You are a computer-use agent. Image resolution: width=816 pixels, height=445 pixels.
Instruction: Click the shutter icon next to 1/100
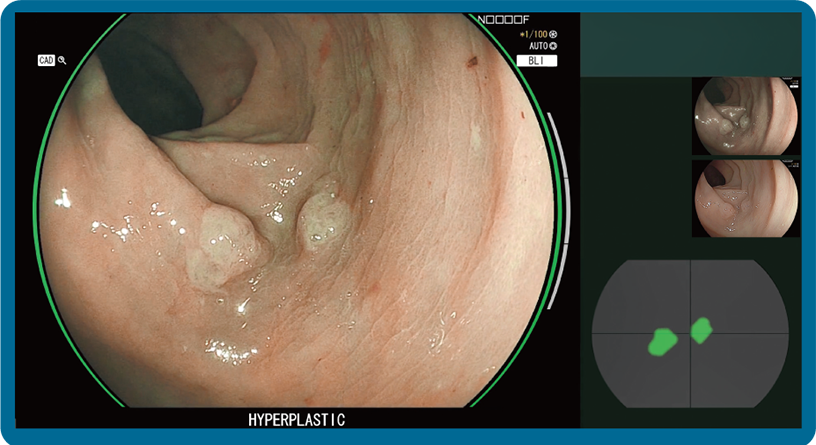point(553,34)
